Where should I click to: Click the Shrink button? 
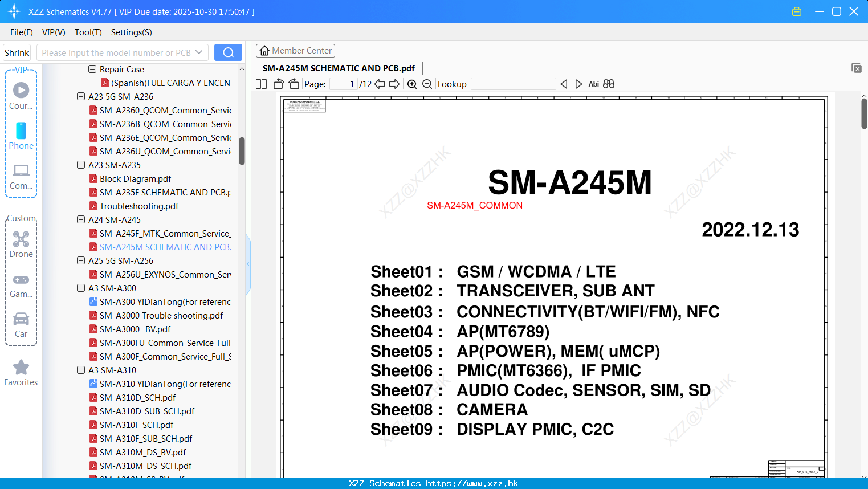pos(17,52)
